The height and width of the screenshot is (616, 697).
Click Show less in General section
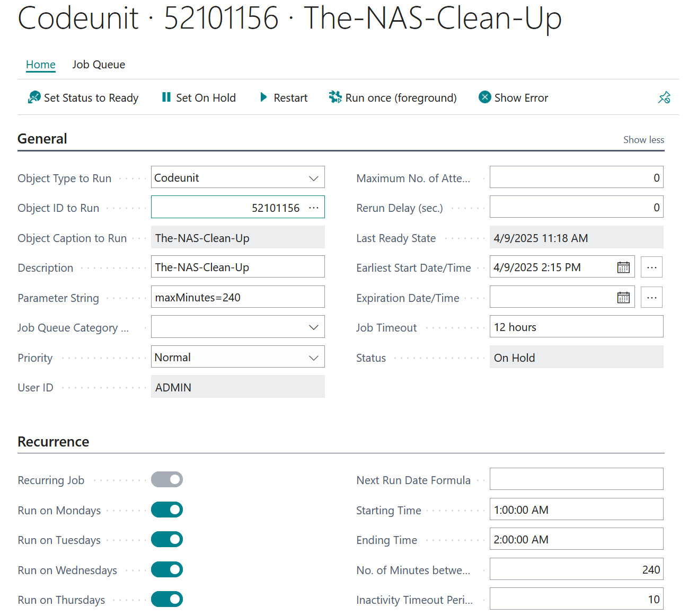point(643,140)
